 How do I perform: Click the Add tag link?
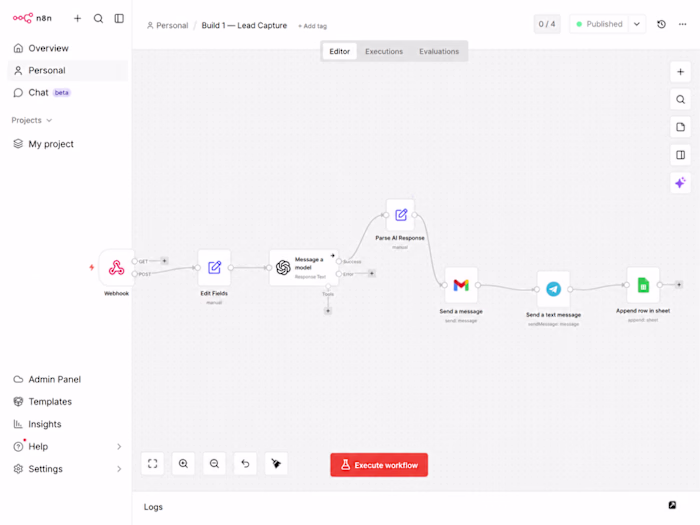312,26
